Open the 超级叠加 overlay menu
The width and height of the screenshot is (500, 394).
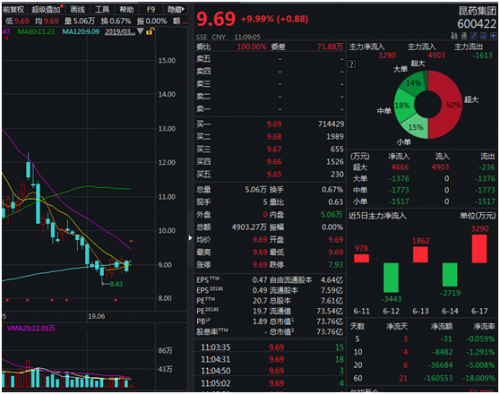click(x=46, y=10)
